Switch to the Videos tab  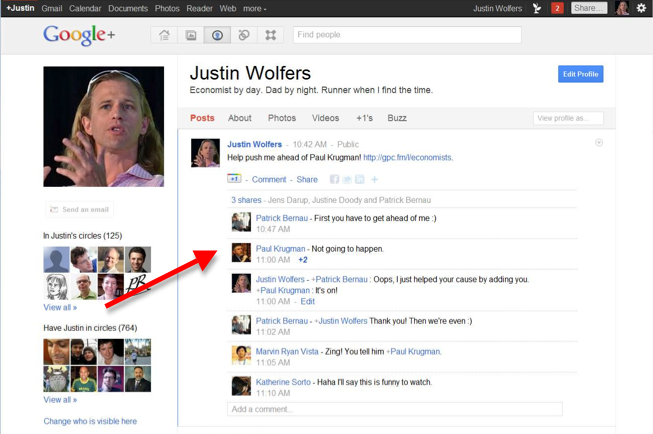[x=326, y=118]
